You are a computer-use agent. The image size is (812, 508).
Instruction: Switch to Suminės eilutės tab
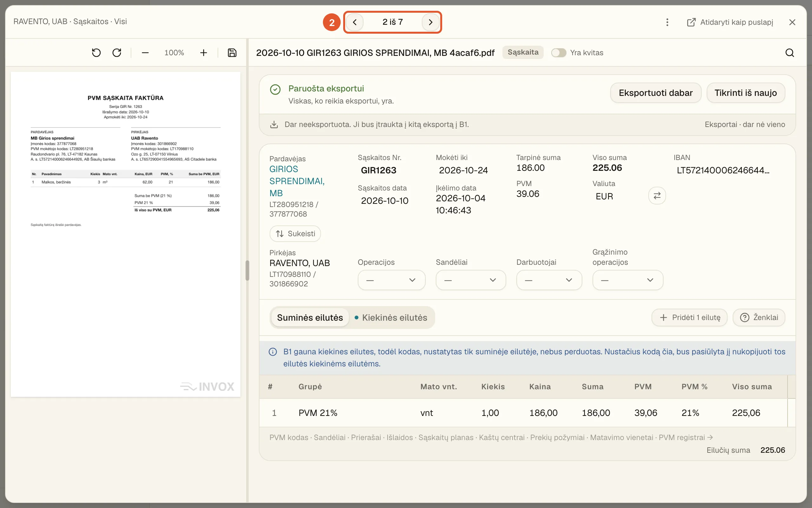[x=310, y=317]
